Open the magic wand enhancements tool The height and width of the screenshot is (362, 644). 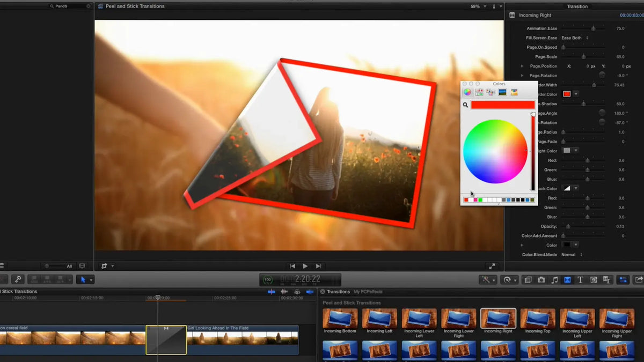tap(486, 279)
